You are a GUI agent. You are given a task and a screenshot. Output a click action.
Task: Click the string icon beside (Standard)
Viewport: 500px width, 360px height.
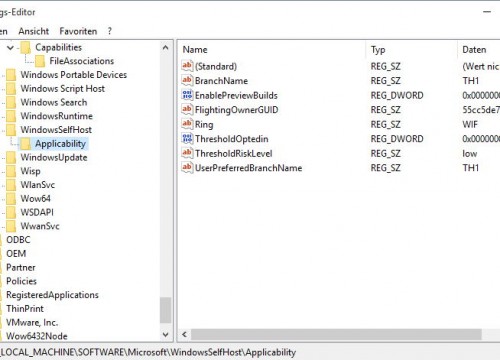pyautogui.click(x=187, y=66)
